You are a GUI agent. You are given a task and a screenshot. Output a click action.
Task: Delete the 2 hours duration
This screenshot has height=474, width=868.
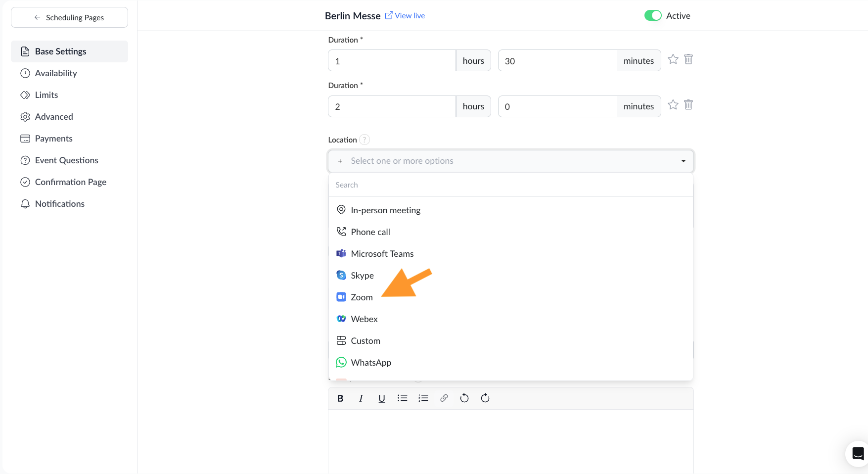click(x=688, y=105)
